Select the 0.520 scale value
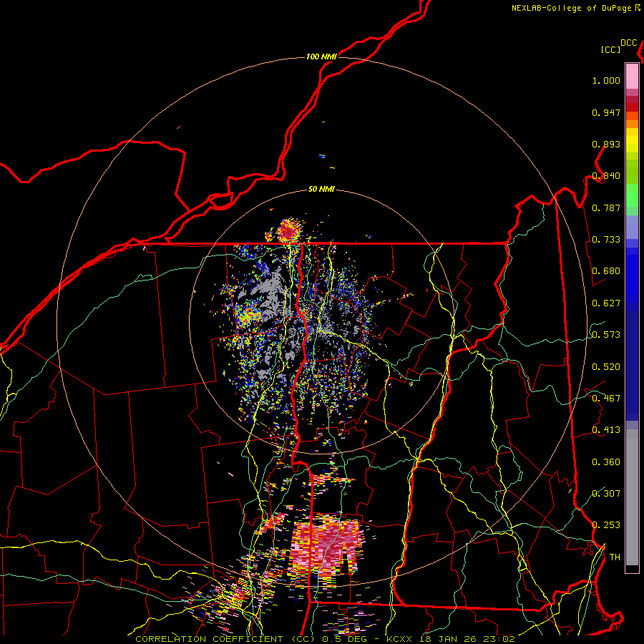 [606, 367]
